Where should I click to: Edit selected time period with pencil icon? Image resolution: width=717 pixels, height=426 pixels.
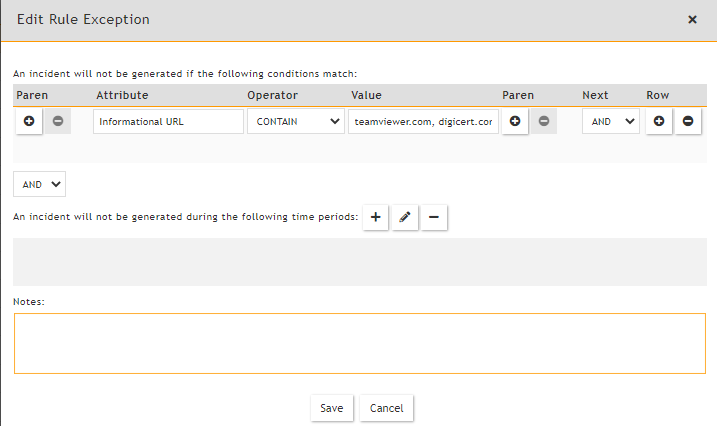coord(405,217)
